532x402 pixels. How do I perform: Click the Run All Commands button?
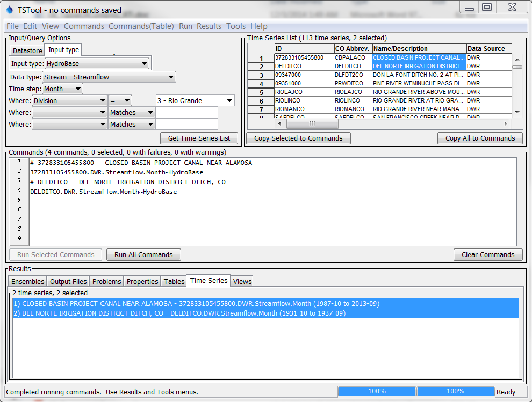(143, 254)
